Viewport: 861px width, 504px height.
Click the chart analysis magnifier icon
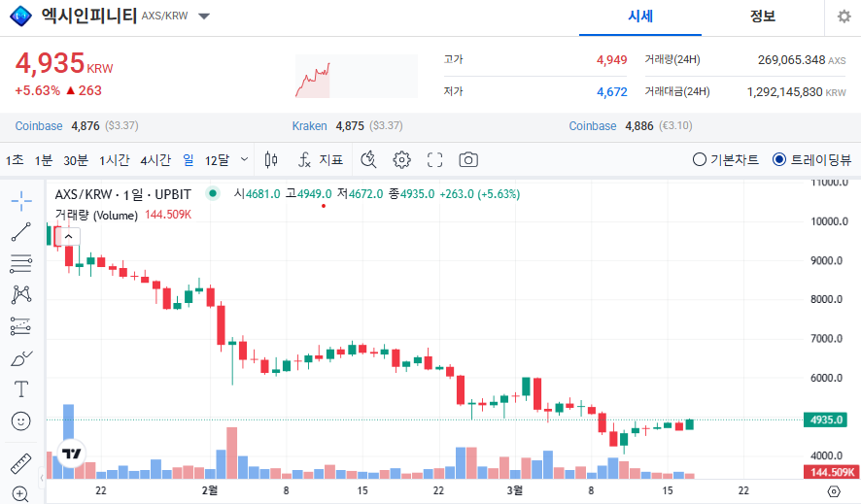click(x=368, y=159)
